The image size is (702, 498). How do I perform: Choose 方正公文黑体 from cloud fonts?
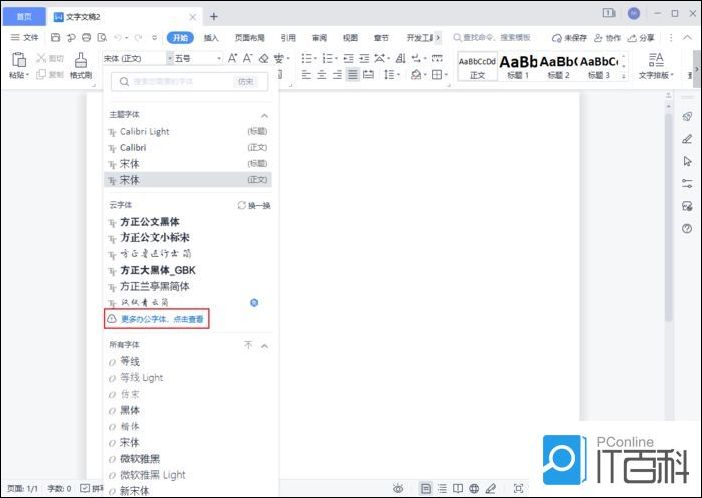tap(150, 222)
